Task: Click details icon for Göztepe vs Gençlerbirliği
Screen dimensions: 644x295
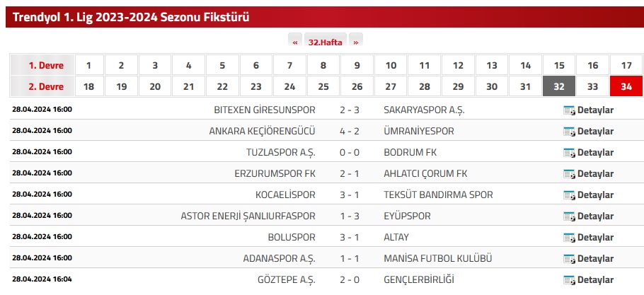Action: tap(569, 280)
